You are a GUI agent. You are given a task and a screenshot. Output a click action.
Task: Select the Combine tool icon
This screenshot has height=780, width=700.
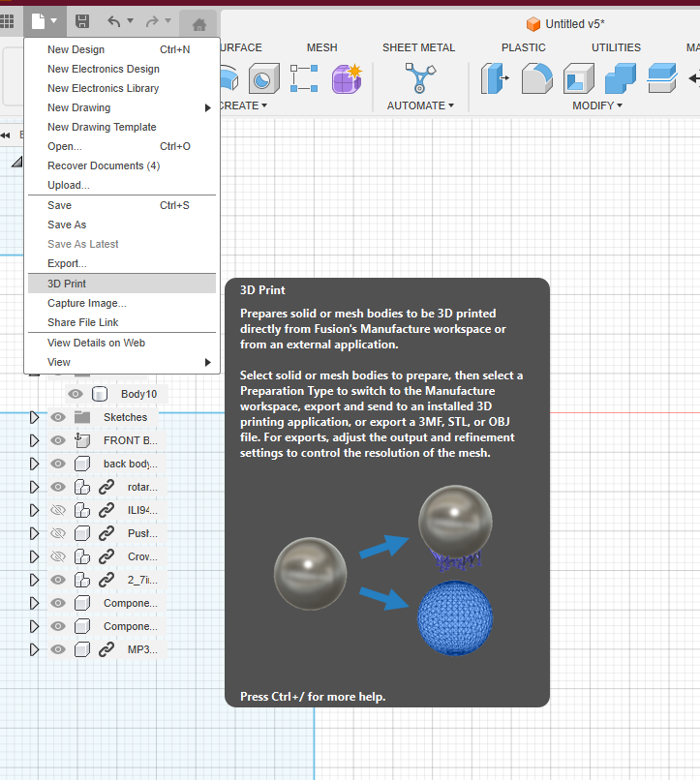621,78
